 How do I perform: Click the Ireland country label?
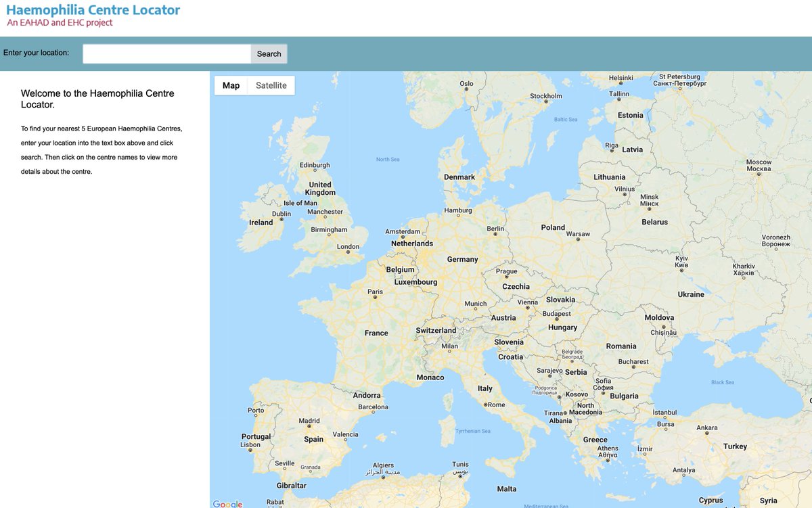coord(261,222)
